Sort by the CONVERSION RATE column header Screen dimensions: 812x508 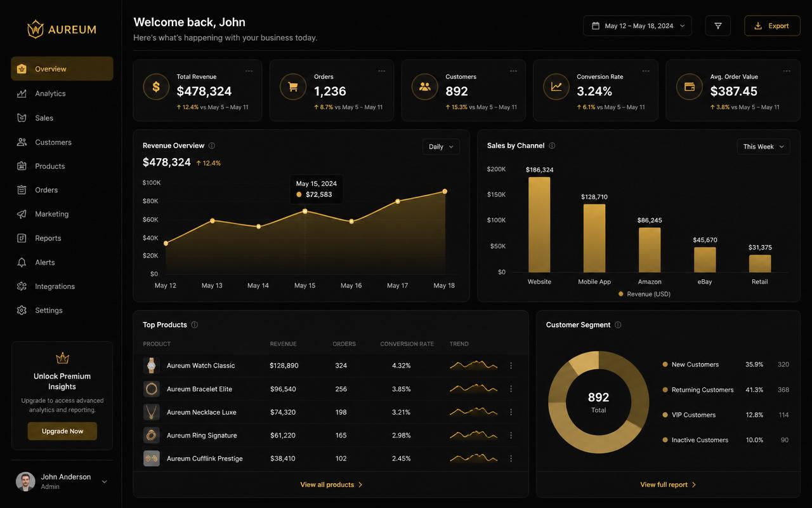[407, 344]
